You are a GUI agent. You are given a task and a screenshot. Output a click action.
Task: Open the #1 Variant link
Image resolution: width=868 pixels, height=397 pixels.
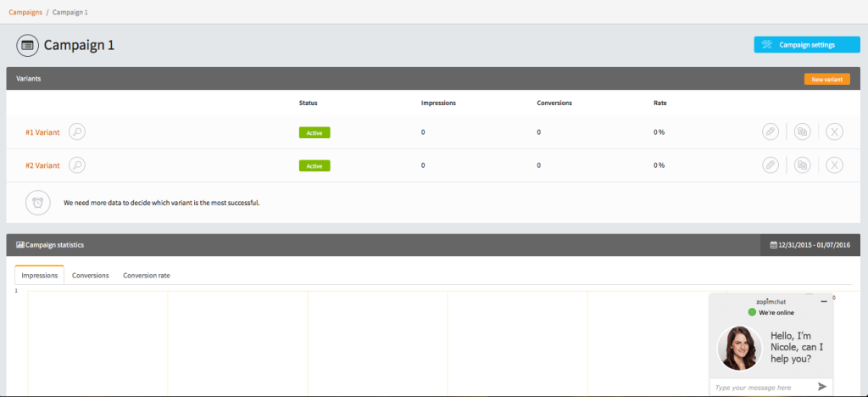pyautogui.click(x=42, y=132)
